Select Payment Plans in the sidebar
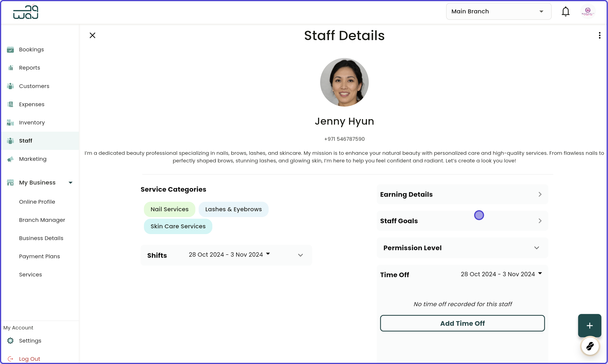Viewport: 608px width, 364px height. point(39,256)
